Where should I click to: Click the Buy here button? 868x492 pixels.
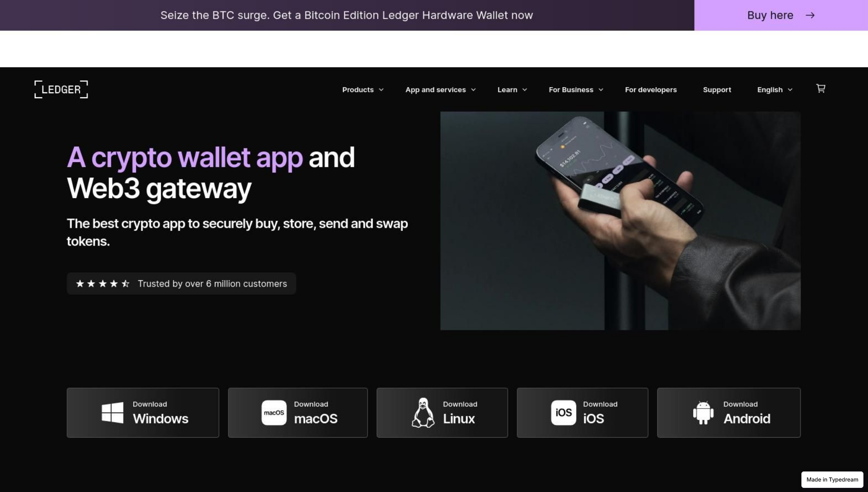click(x=781, y=15)
